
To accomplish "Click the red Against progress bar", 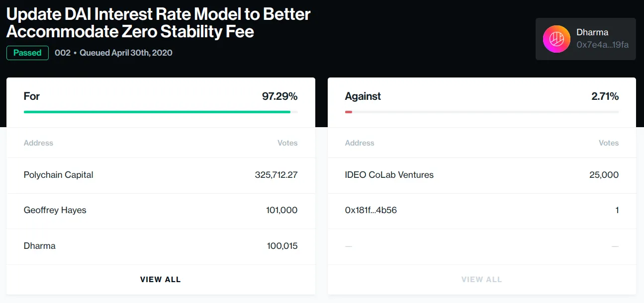I will pos(349,112).
